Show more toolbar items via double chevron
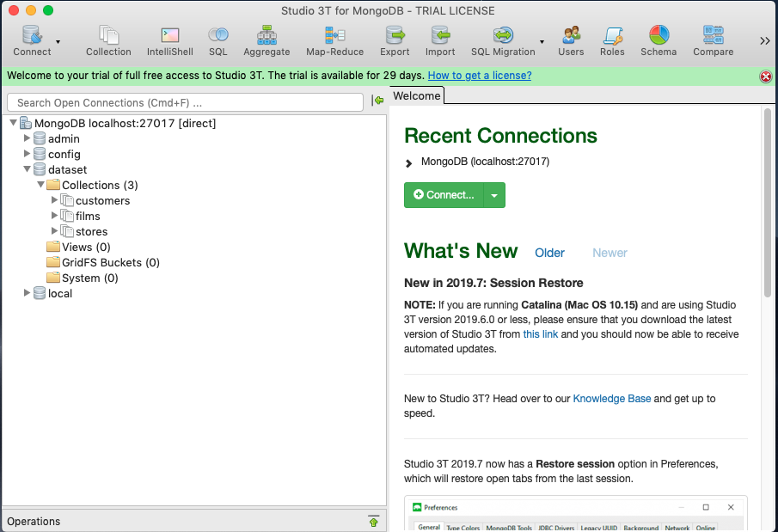The image size is (778, 532). [x=764, y=40]
